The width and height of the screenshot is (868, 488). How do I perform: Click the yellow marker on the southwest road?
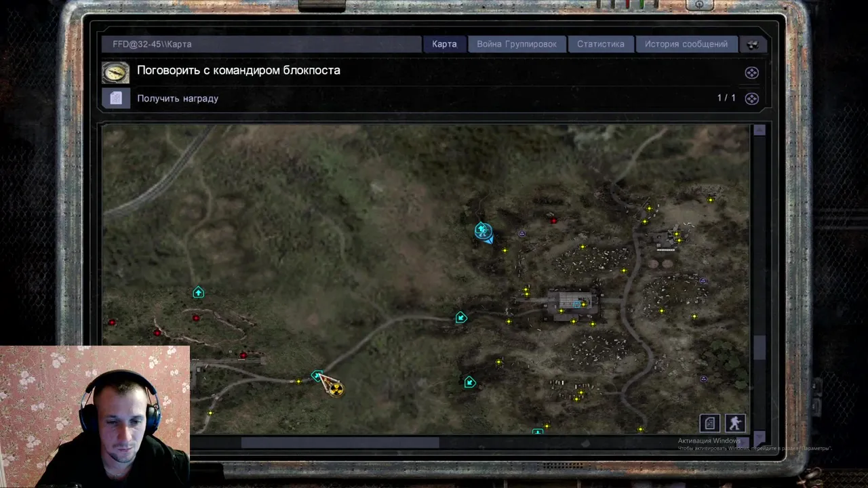298,382
